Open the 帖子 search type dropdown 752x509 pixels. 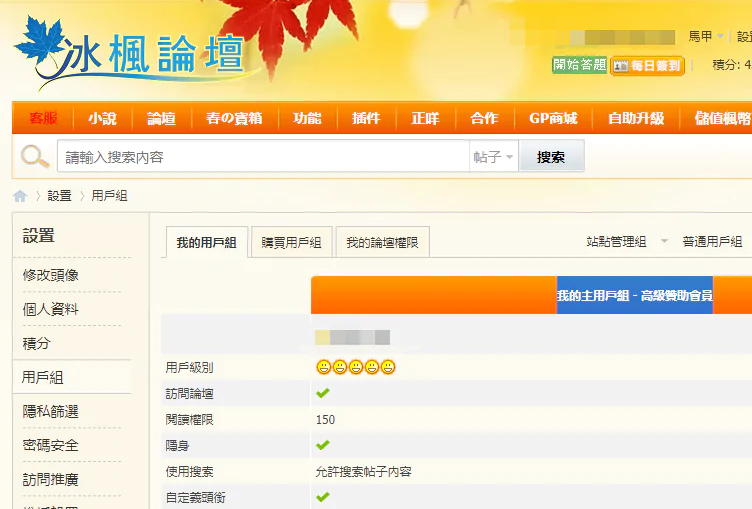coord(494,156)
